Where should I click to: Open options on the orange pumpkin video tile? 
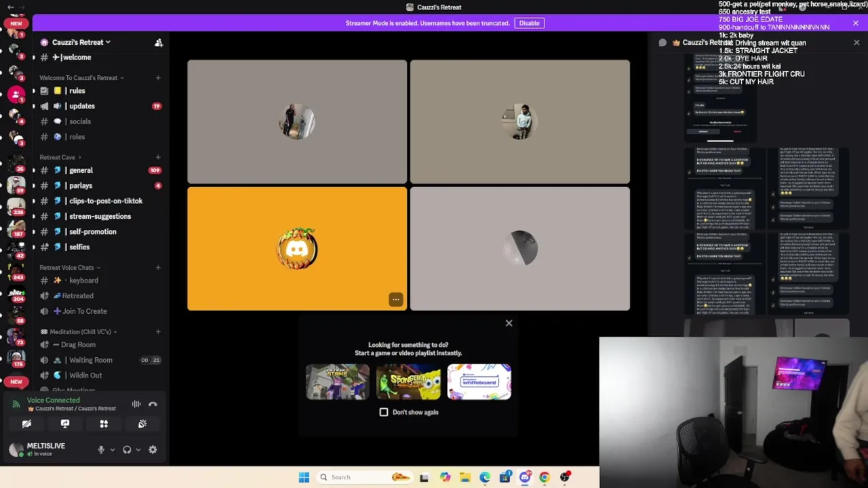[x=395, y=300]
